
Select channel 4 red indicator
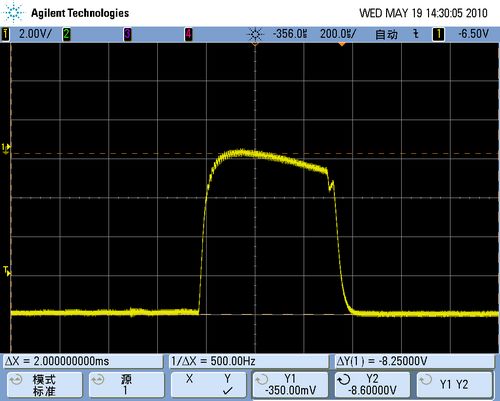189,34
